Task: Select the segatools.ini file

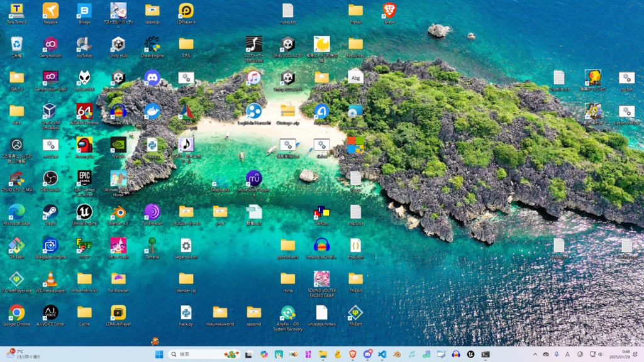Action: tap(186, 249)
